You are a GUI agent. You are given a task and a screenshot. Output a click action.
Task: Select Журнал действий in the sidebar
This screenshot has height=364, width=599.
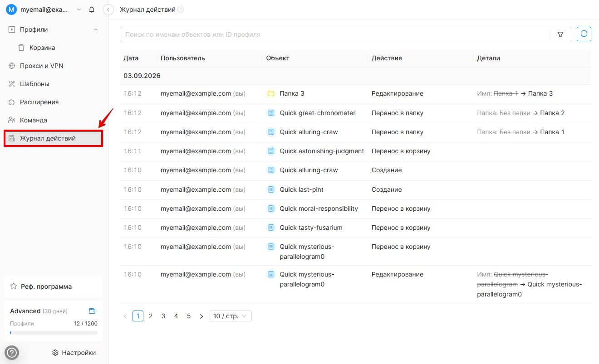(54, 138)
